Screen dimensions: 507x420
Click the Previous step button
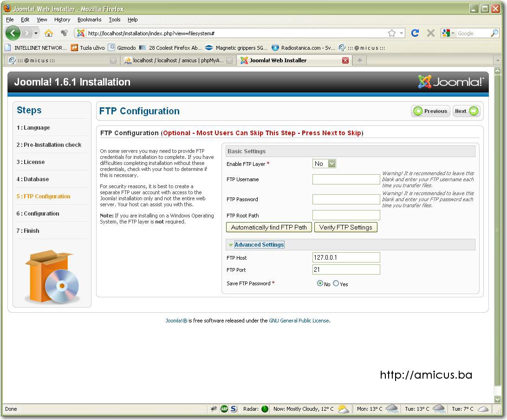point(430,111)
